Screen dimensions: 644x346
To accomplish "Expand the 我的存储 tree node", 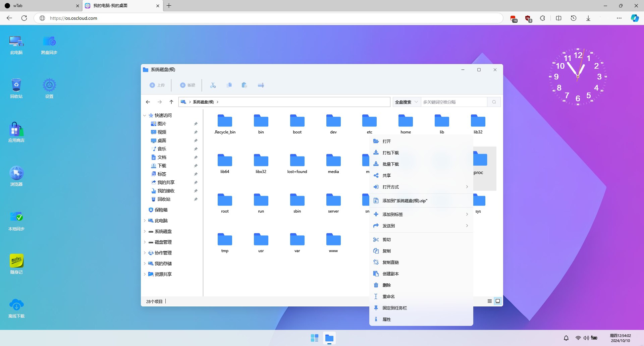I will tap(145, 264).
